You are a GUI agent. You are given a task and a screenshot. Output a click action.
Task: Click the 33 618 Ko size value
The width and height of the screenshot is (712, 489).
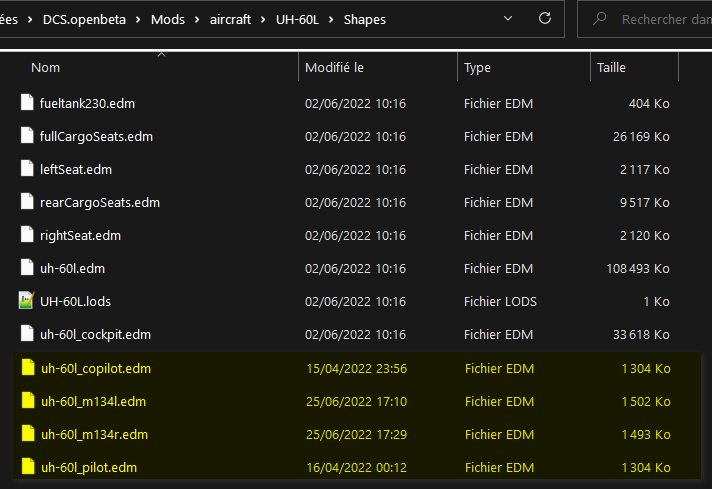tap(641, 335)
